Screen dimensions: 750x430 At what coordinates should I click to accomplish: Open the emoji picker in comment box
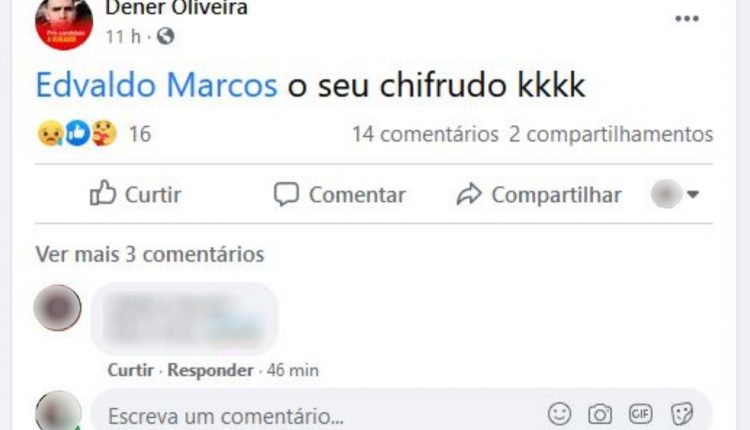(x=559, y=414)
